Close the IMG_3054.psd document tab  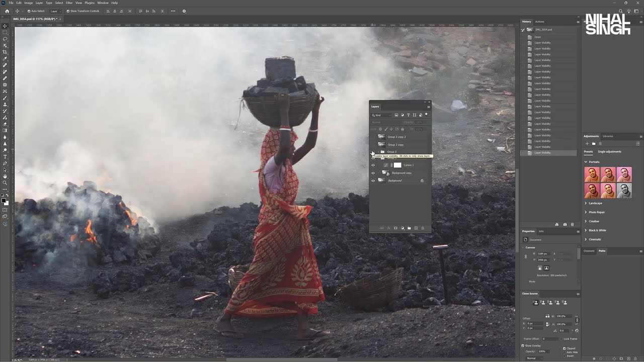[60, 19]
